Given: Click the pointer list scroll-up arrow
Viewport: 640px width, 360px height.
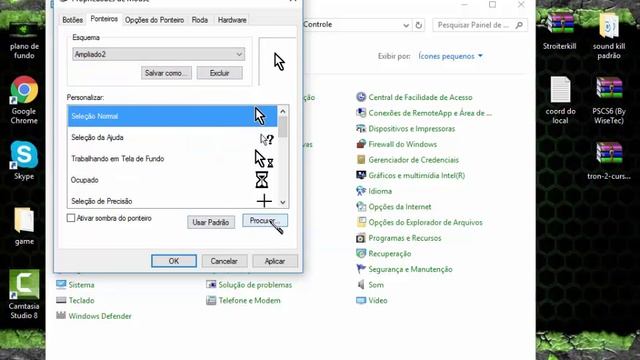Looking at the screenshot, I should click(283, 111).
